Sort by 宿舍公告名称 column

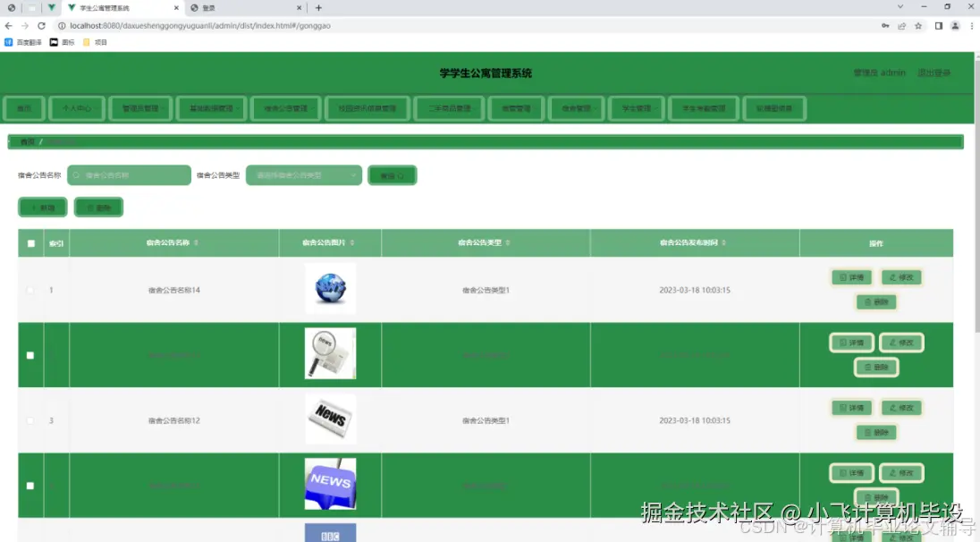tap(196, 242)
